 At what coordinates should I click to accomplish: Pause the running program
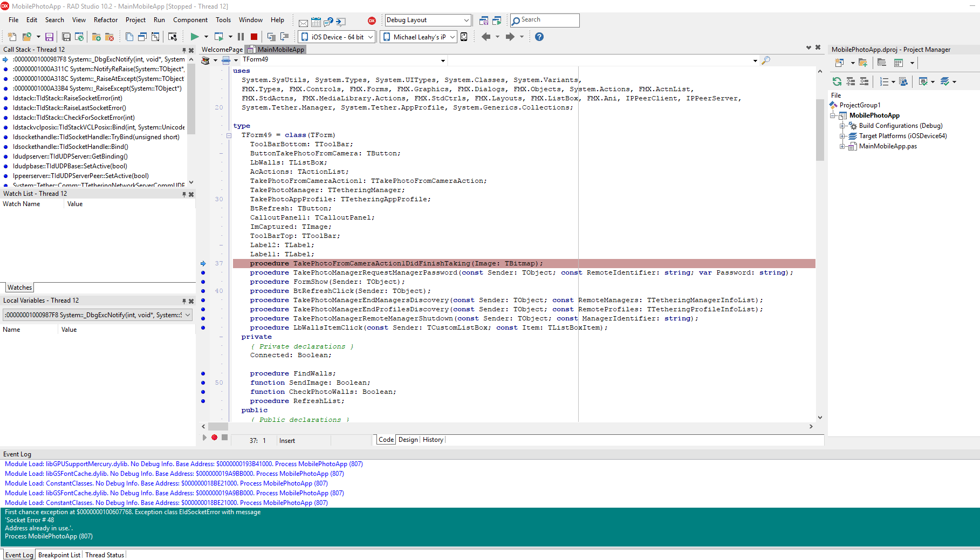(x=240, y=37)
